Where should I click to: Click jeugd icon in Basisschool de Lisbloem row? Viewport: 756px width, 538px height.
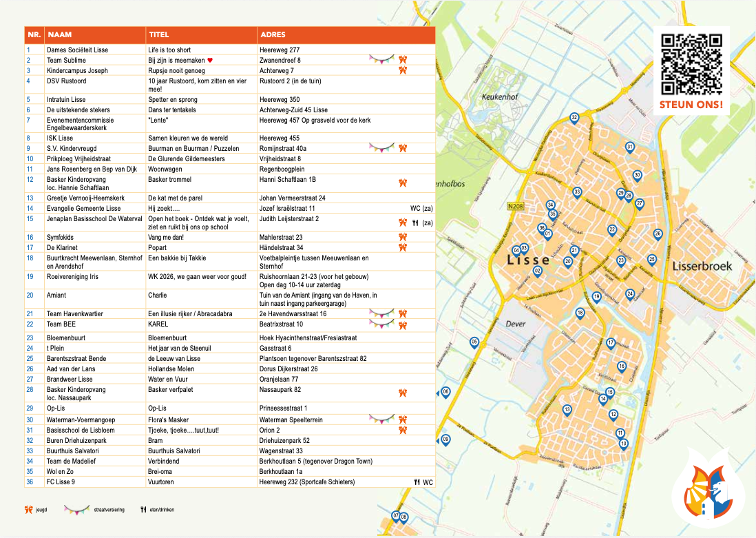point(403,430)
